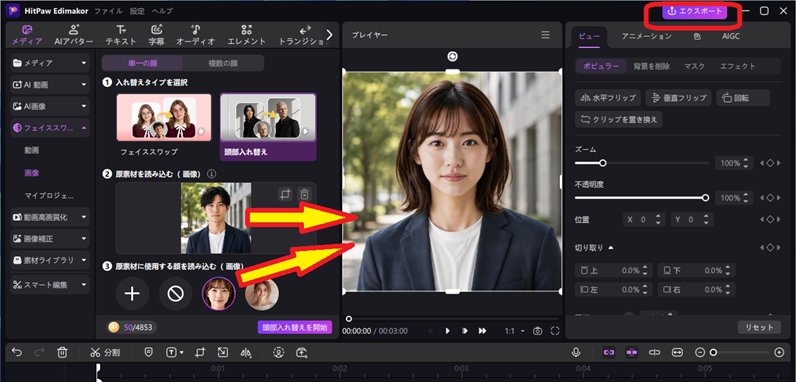Add a new face with plus button

(132, 294)
